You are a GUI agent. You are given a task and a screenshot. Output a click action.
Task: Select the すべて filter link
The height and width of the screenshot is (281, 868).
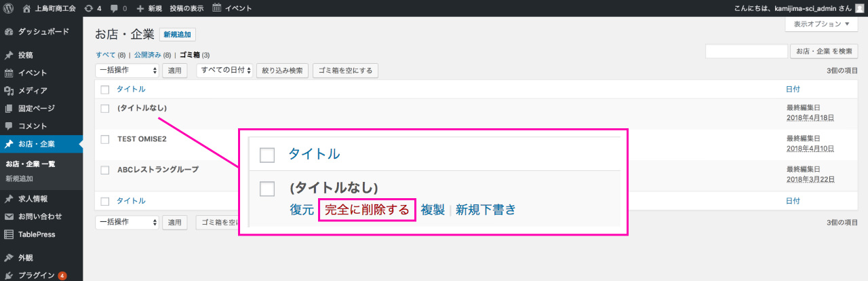click(106, 55)
